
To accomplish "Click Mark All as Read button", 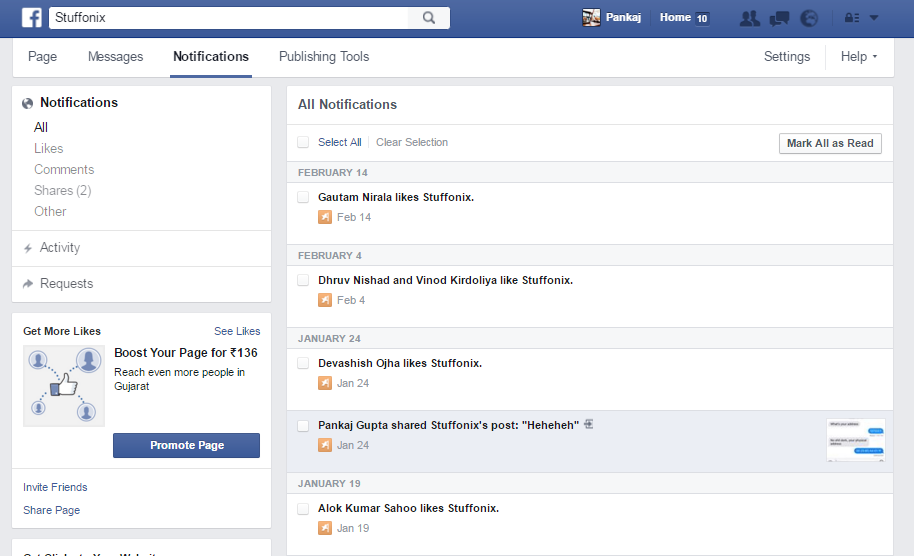I will 830,143.
